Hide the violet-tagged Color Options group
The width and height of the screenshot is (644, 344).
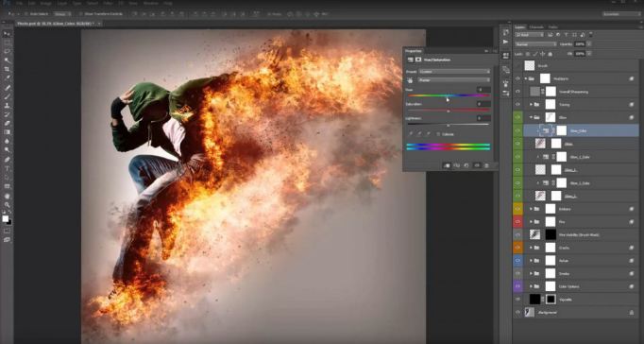point(517,286)
